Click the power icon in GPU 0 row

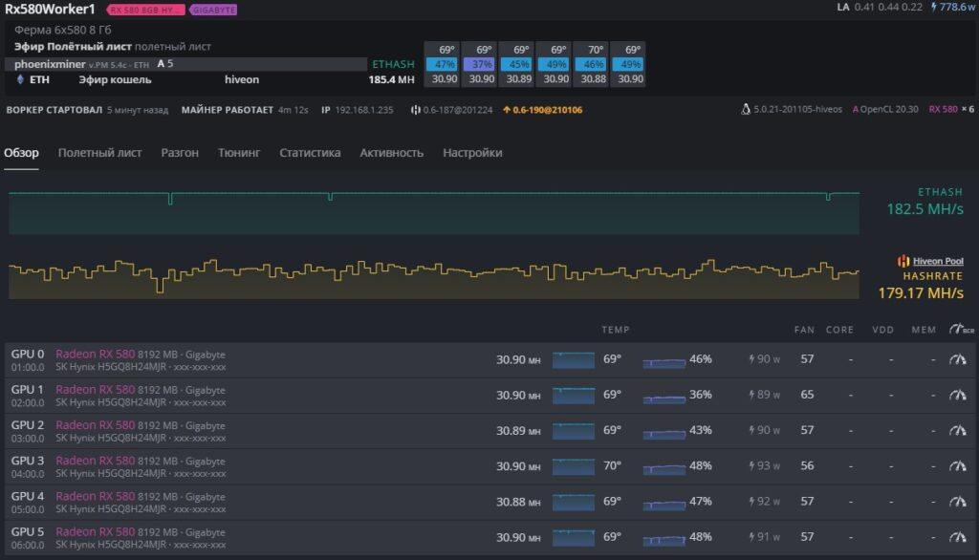[751, 359]
